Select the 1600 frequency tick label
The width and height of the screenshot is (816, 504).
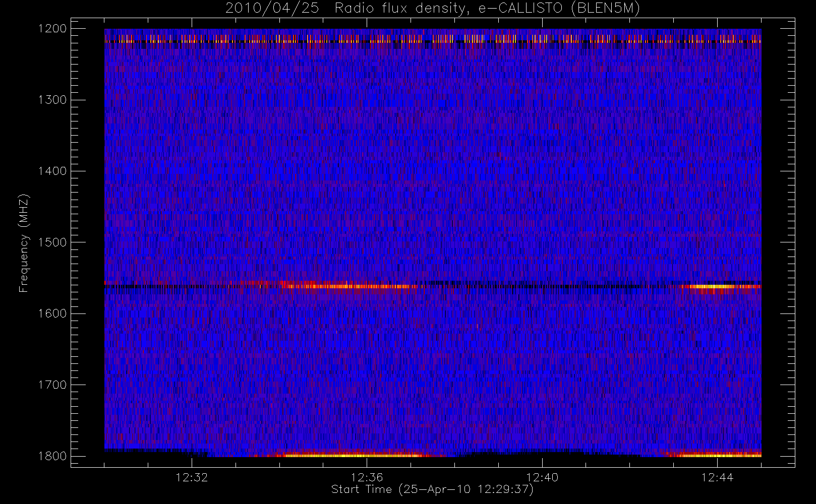click(52, 313)
